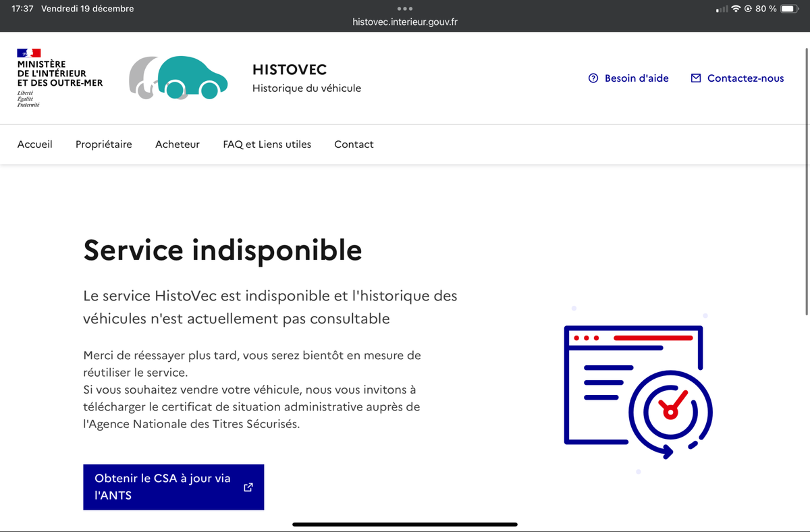This screenshot has width=810, height=532.
Task: Click the HISTOVEC site title text
Action: point(290,70)
